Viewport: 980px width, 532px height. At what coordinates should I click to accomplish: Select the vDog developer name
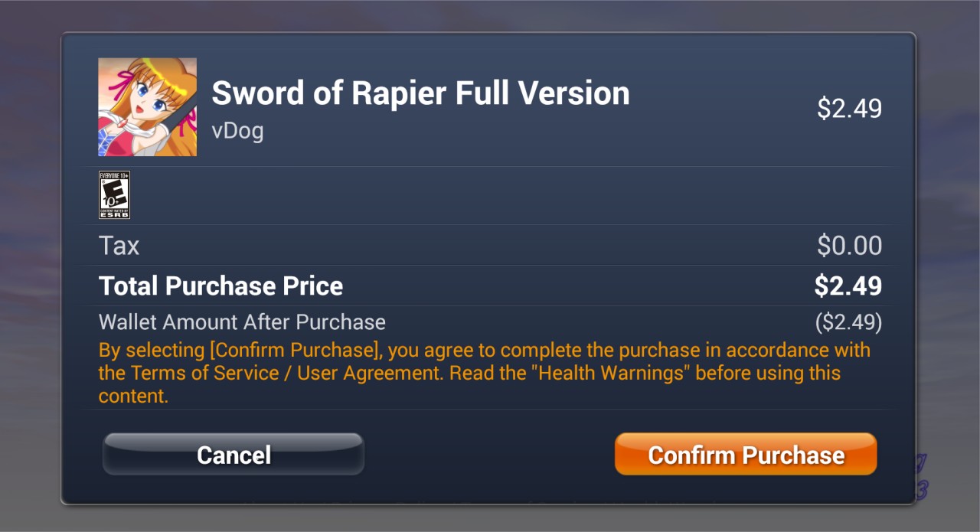(x=237, y=131)
